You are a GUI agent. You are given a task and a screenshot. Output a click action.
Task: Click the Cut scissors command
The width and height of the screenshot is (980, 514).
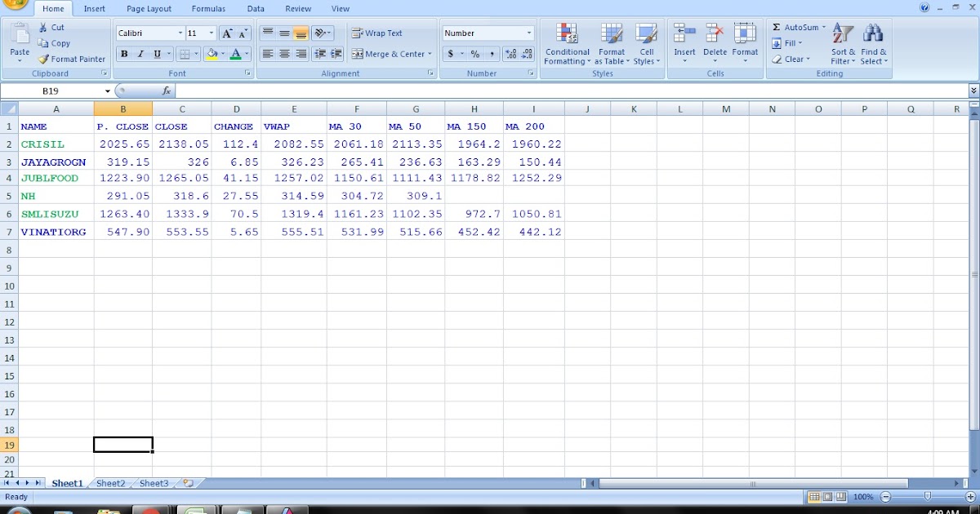[x=51, y=28]
